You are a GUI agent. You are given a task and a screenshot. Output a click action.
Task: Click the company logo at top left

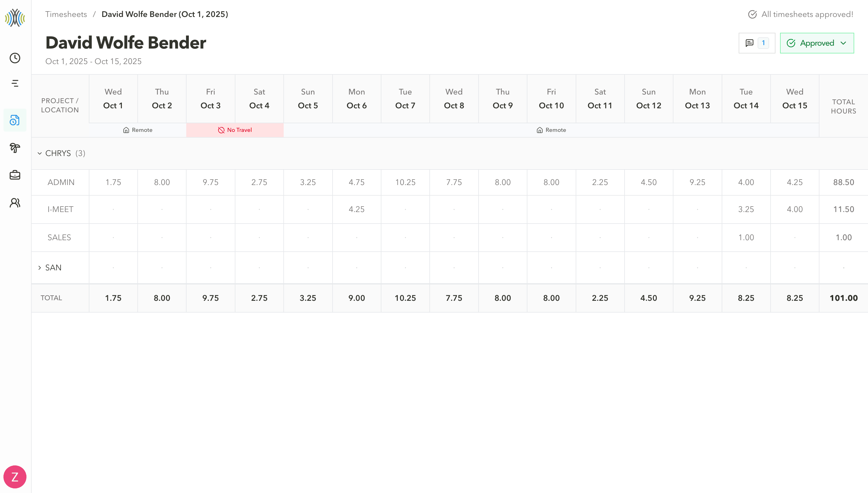(x=15, y=18)
